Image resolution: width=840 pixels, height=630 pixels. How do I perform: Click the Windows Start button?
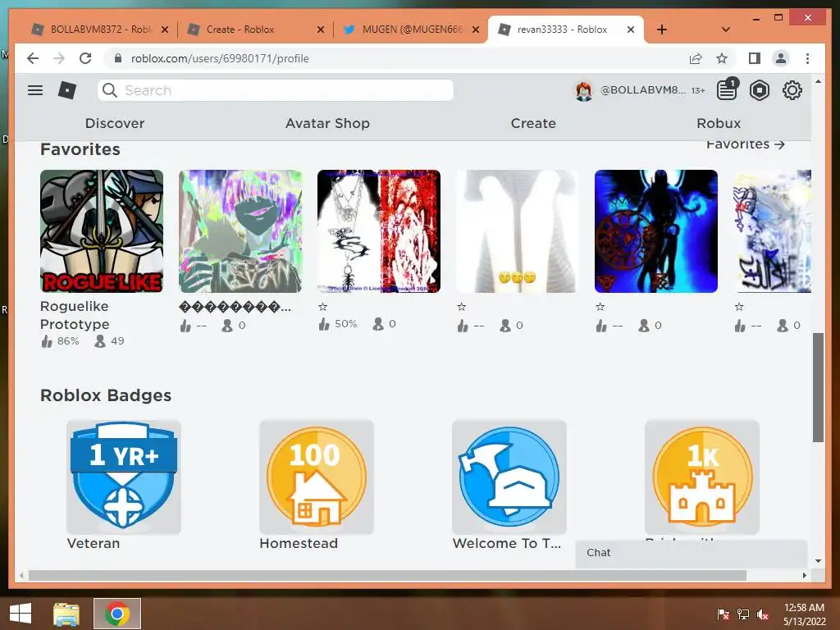21,614
